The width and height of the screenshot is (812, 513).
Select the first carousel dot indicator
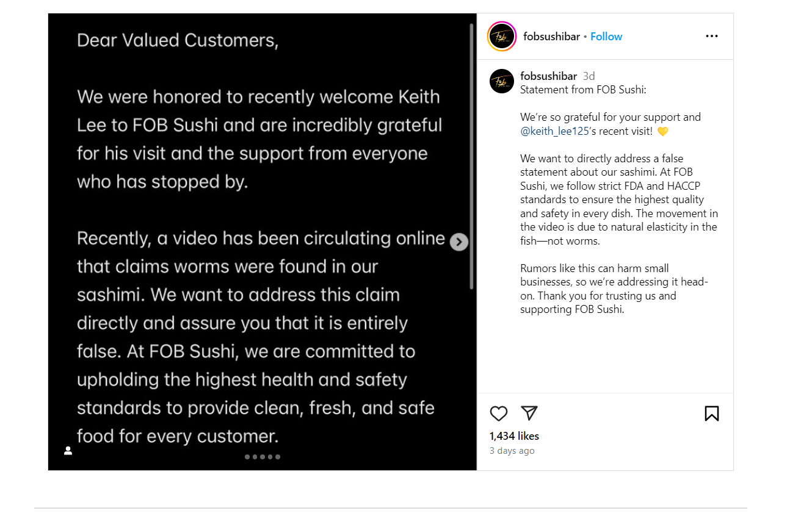[247, 457]
